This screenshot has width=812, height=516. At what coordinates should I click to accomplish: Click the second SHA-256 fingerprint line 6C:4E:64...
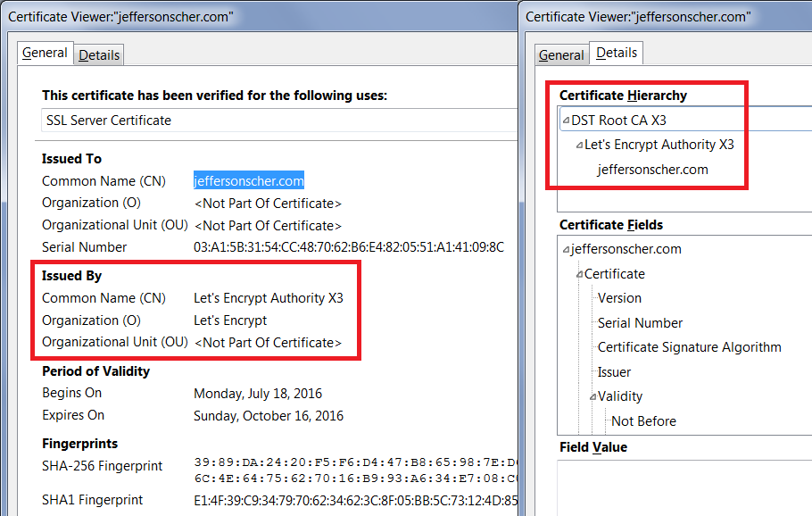(355, 479)
